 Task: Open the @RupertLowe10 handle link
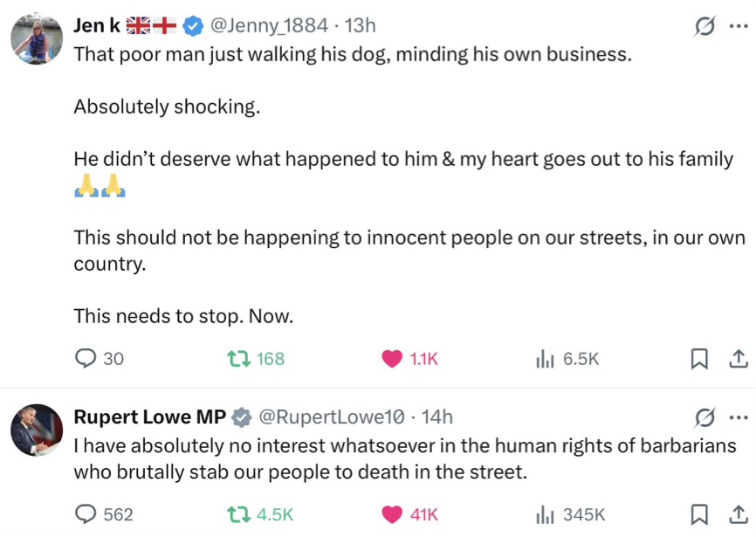[x=334, y=417]
